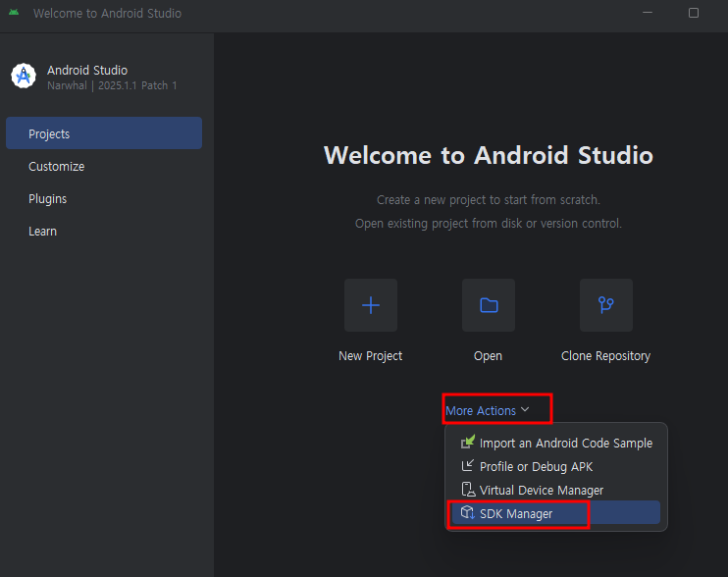Choose Profile or Debug APK

pos(556,466)
